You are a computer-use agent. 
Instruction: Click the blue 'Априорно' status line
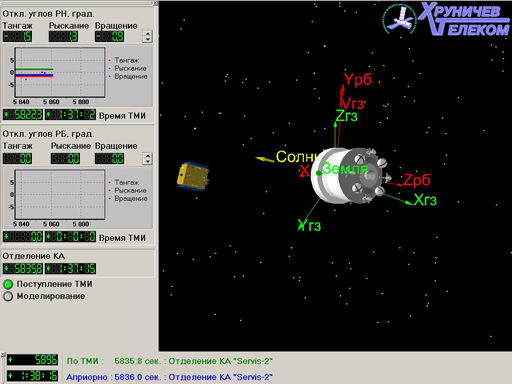tap(170, 377)
